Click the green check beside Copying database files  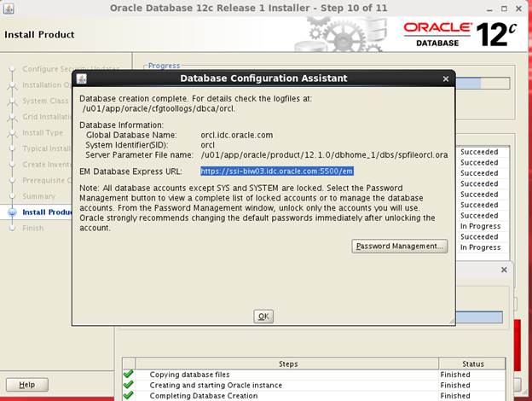pyautogui.click(x=128, y=375)
